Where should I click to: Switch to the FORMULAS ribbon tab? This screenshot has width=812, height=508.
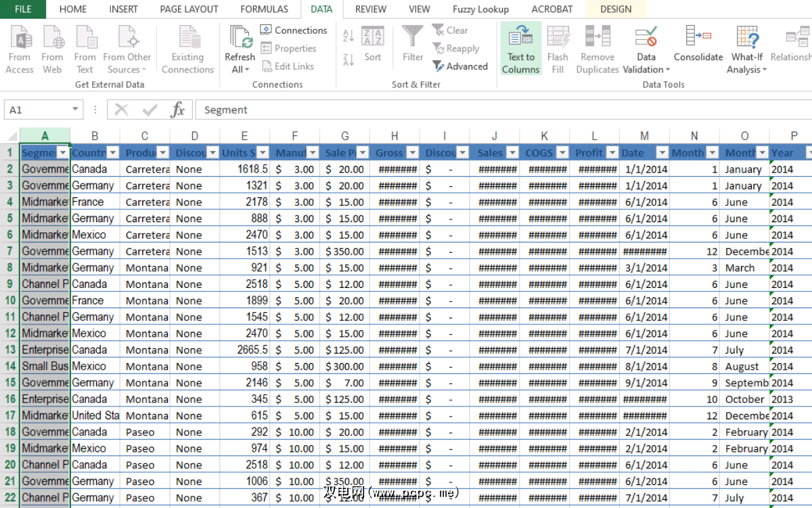click(264, 9)
